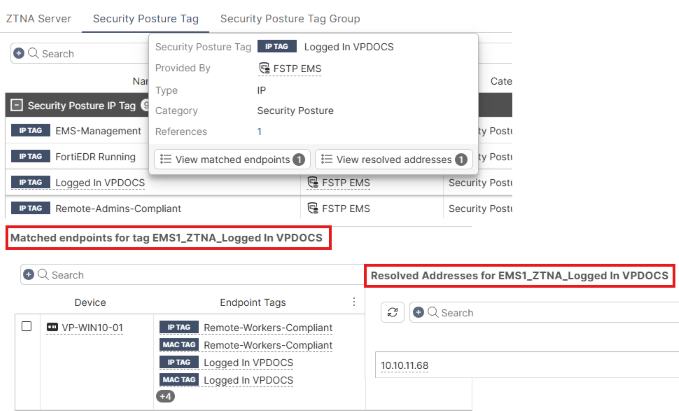
Task: Collapse the Security Posture IP Tag group
Action: pyautogui.click(x=16, y=105)
